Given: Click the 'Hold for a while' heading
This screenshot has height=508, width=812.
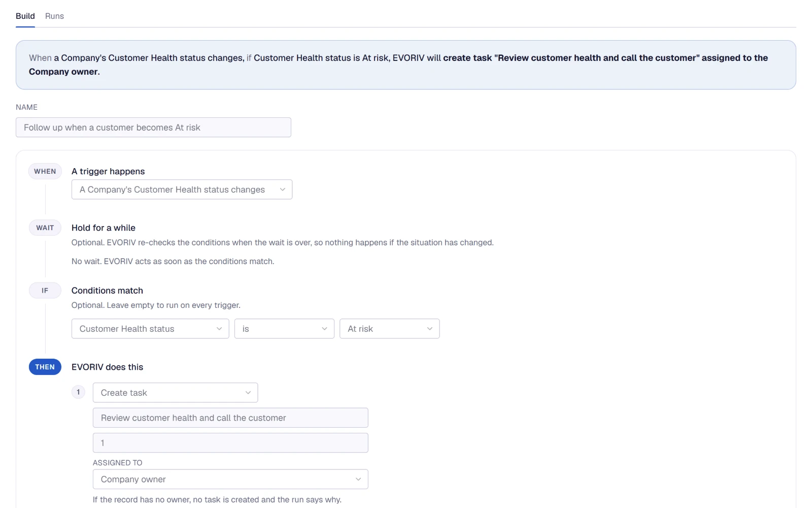Looking at the screenshot, I should [104, 228].
